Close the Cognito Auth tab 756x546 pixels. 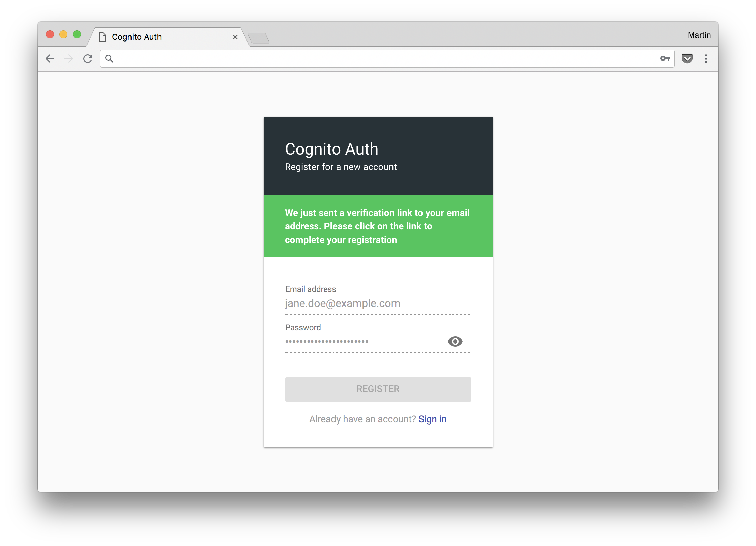[x=235, y=37]
